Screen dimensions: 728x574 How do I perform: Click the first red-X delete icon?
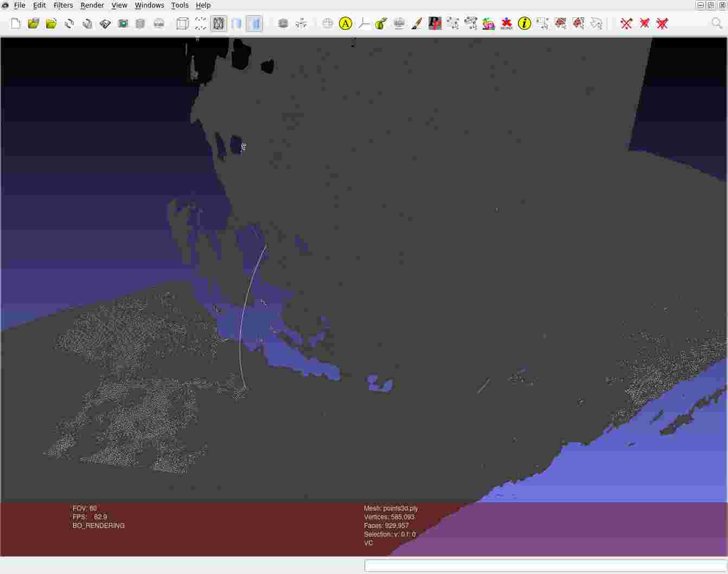coord(626,23)
